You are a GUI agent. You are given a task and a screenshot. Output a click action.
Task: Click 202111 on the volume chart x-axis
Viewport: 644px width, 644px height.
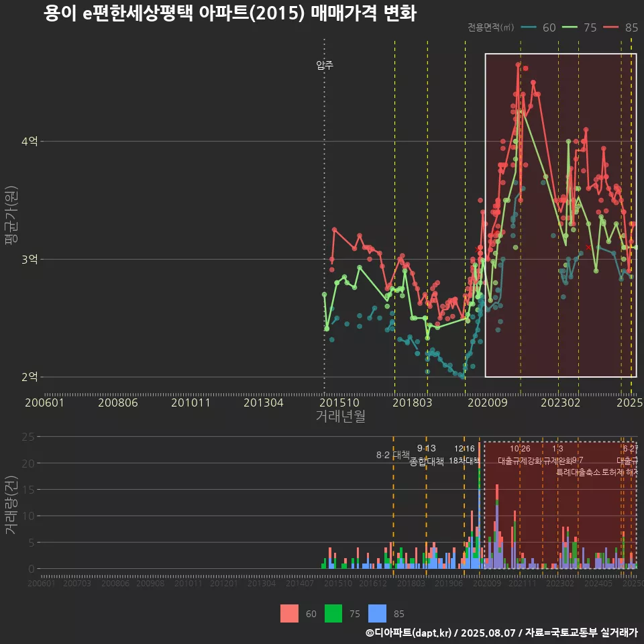point(523,583)
